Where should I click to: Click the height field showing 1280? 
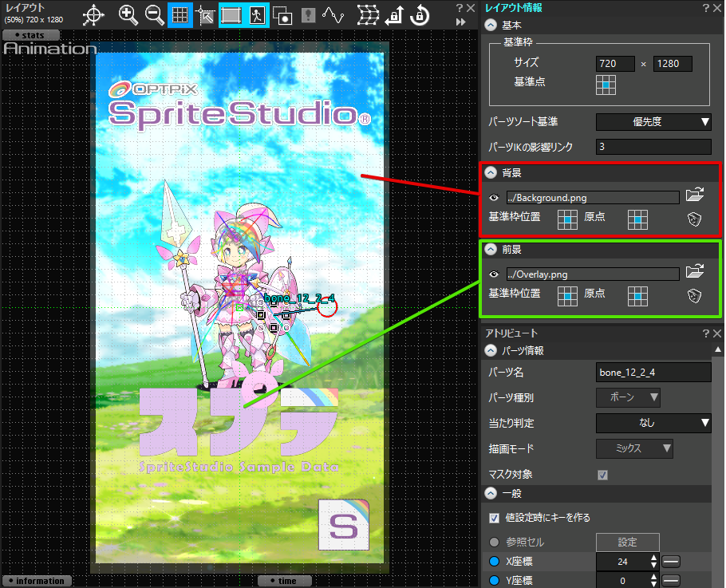(673, 64)
